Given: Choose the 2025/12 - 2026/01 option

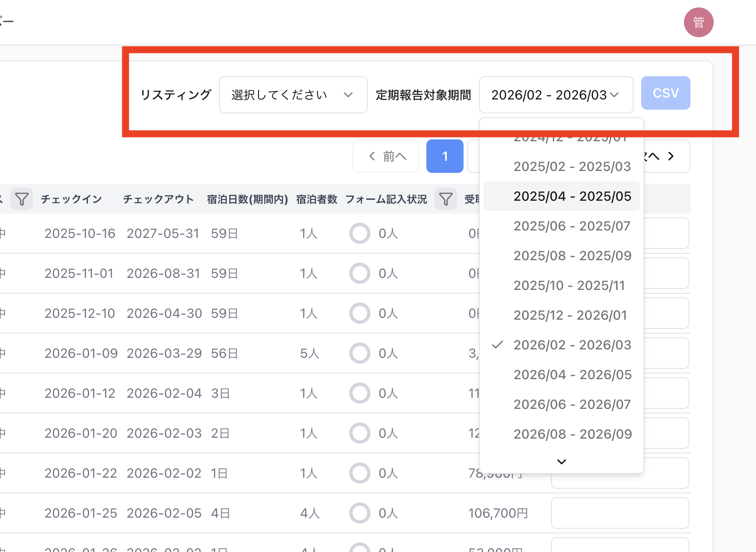Looking at the screenshot, I should point(570,315).
